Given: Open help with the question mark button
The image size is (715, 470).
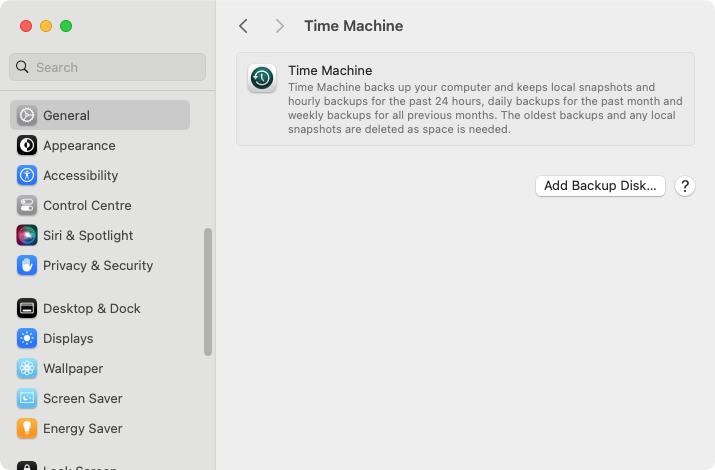Looking at the screenshot, I should pyautogui.click(x=685, y=186).
